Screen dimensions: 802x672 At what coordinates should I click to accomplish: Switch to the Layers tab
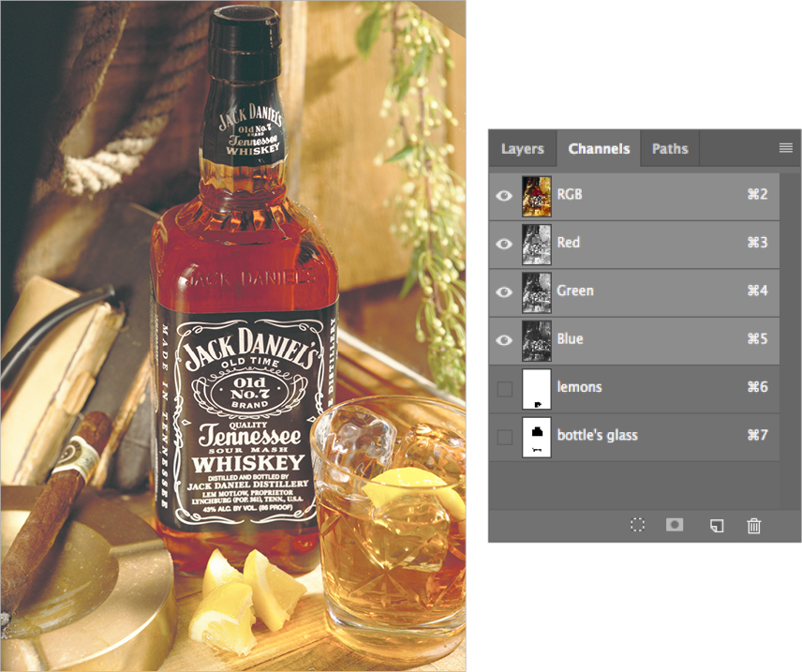[522, 148]
